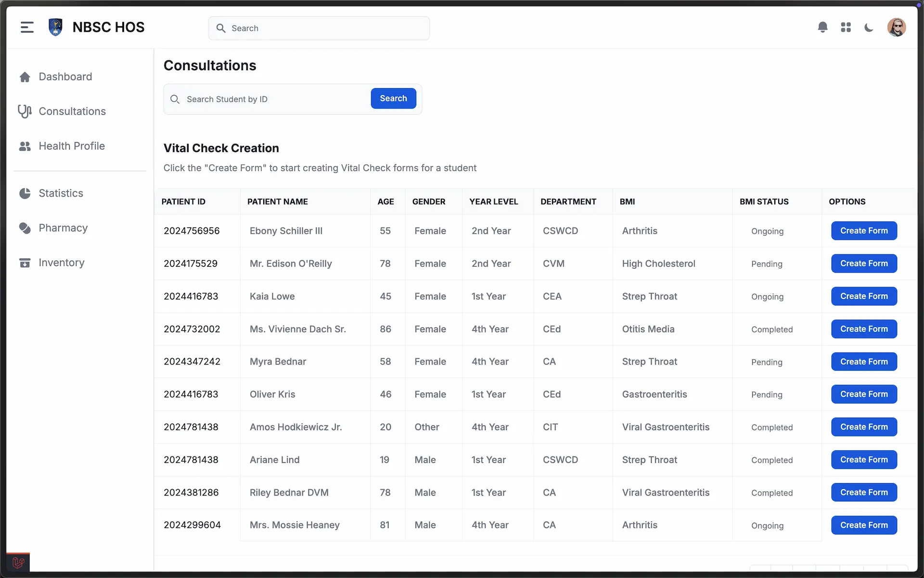Click the name Myra Bednar
924x578 pixels.
tap(278, 362)
